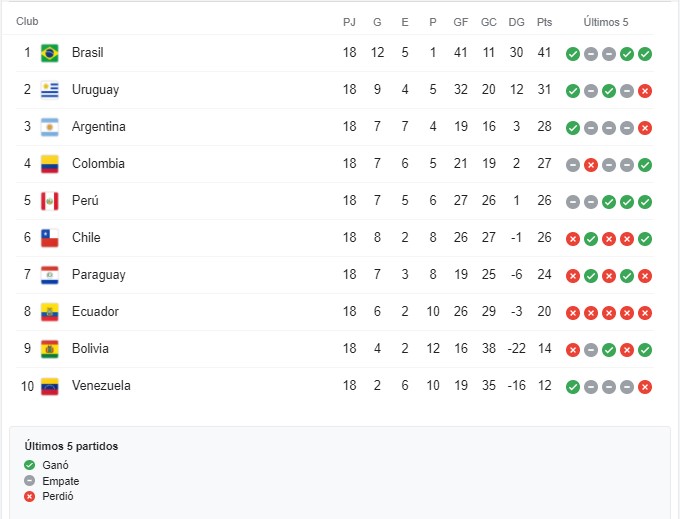The width and height of the screenshot is (680, 519).
Task: Click the Últimos 5 column header
Action: [x=606, y=22]
